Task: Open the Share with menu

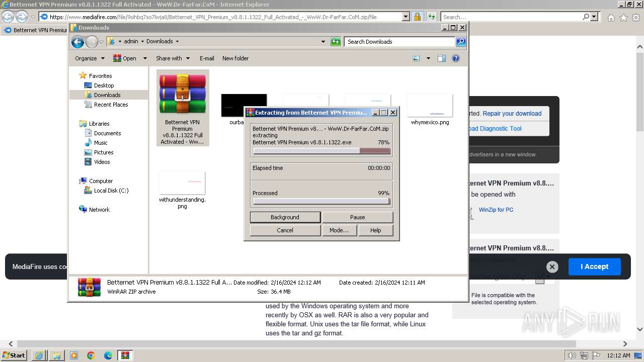Action: click(173, 58)
